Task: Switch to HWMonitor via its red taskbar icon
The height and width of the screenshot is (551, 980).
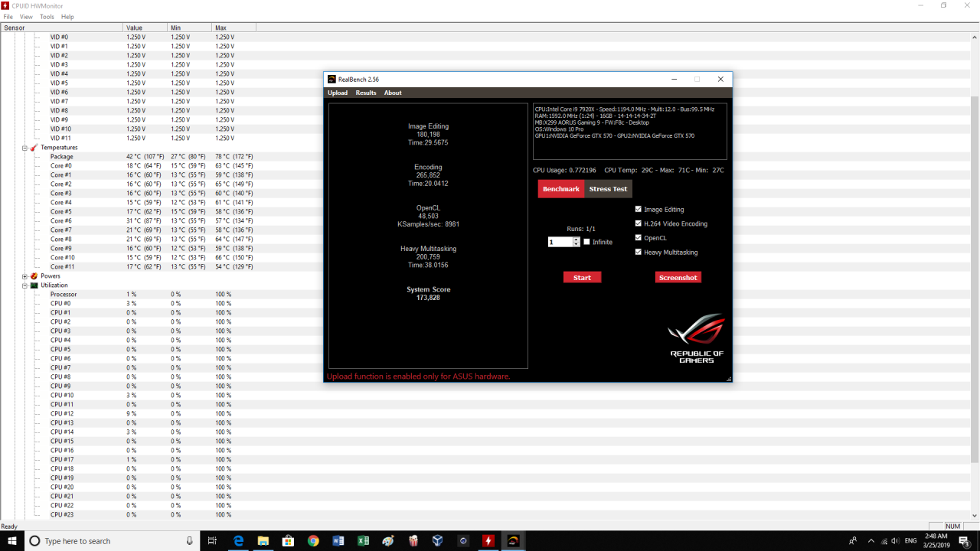Action: pos(488,541)
